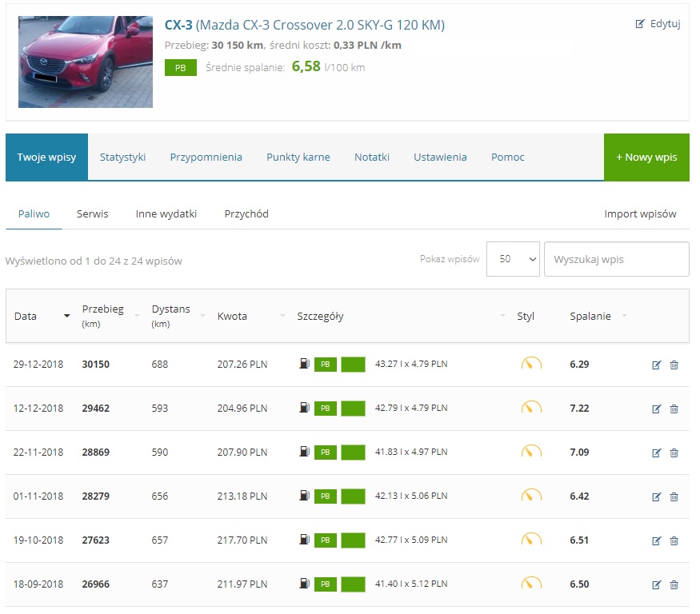The height and width of the screenshot is (614, 700).
Task: Click driving style gauge for 01-11-2018 entry
Action: (531, 496)
